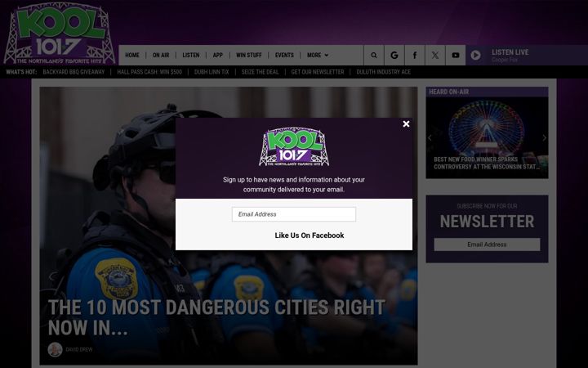588x368 pixels.
Task: Open the 10 Most Dangerous Cities headline
Action: pyautogui.click(x=216, y=317)
